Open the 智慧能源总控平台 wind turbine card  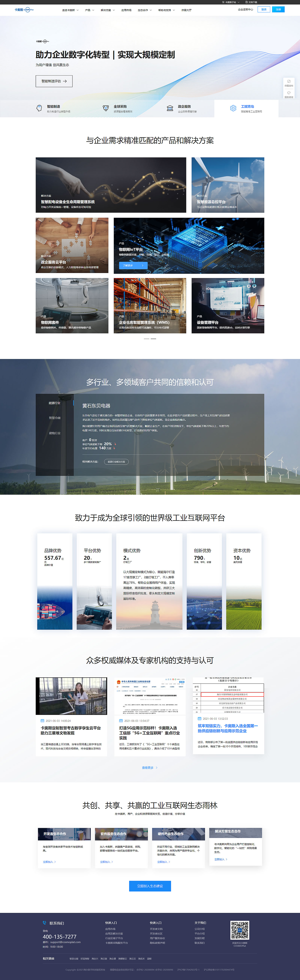click(x=228, y=185)
